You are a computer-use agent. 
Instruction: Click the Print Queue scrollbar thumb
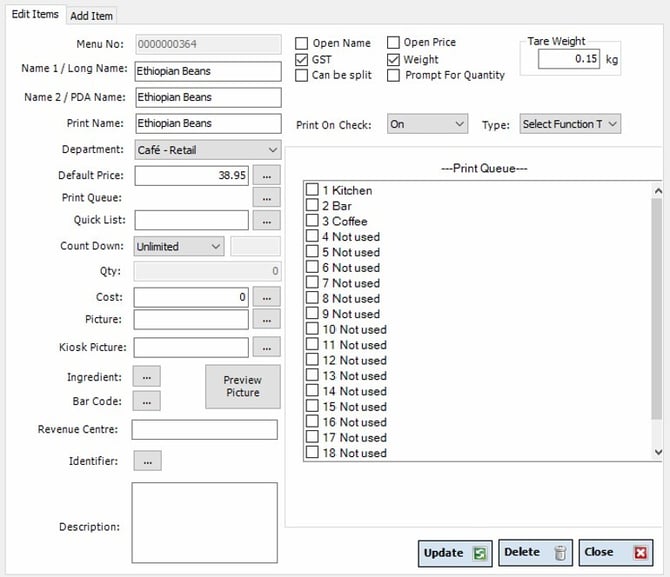(x=657, y=309)
